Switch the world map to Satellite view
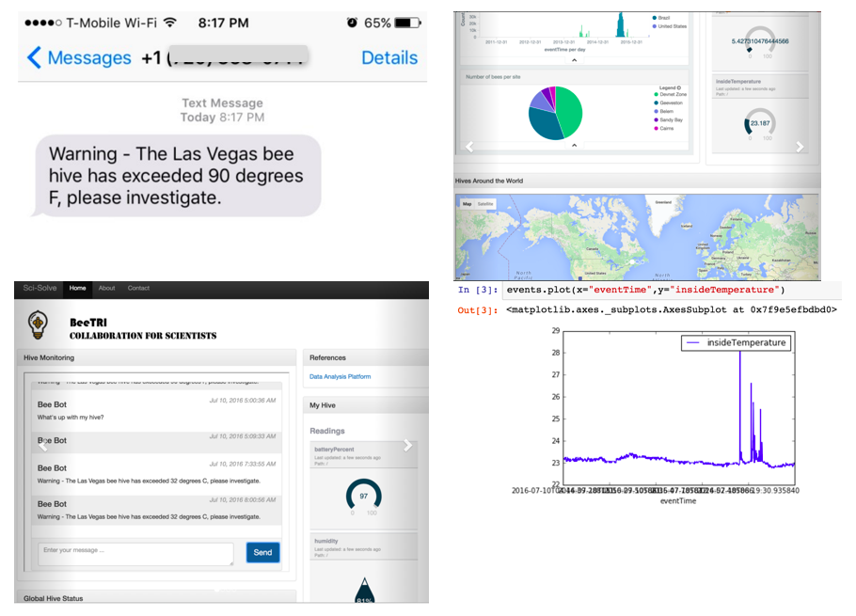The image size is (856, 616). [485, 204]
